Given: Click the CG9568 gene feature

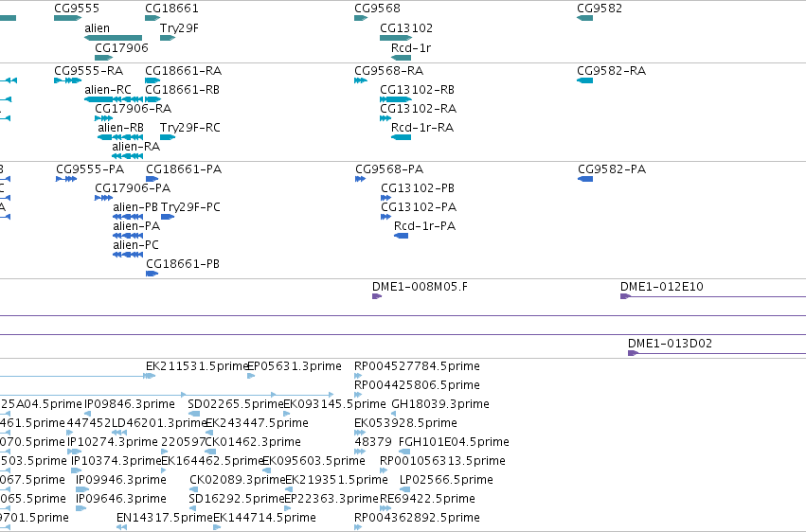Looking at the screenshot, I should (361, 18).
